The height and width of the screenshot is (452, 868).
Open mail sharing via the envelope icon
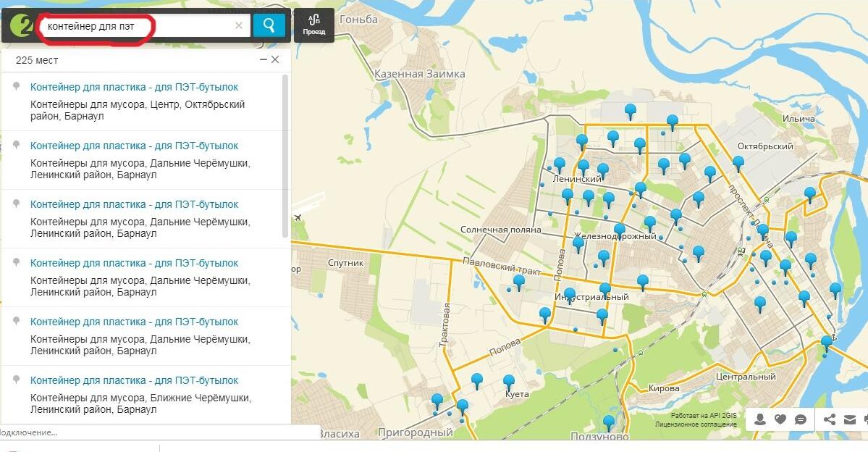pos(850,420)
